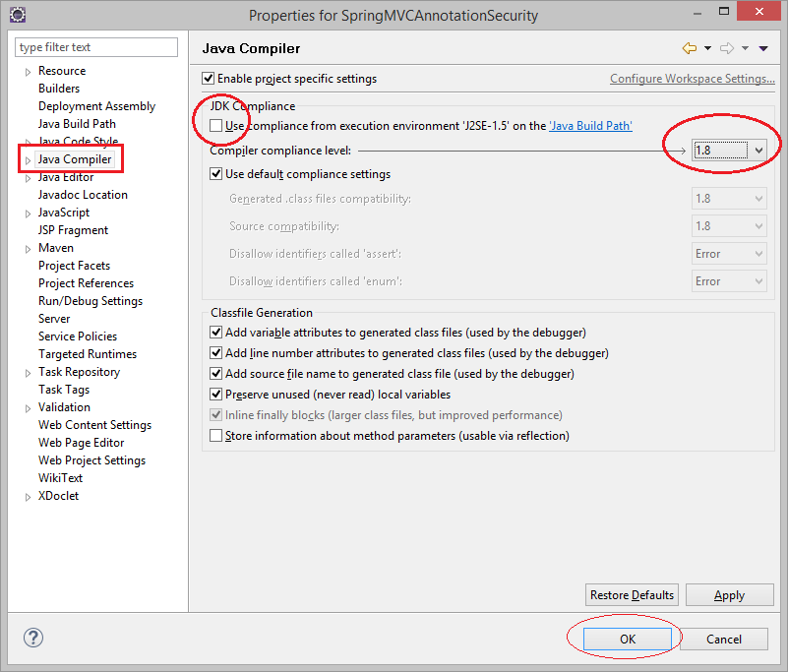788x672 pixels.
Task: Expand the Maven tree node
Action: 29,249
